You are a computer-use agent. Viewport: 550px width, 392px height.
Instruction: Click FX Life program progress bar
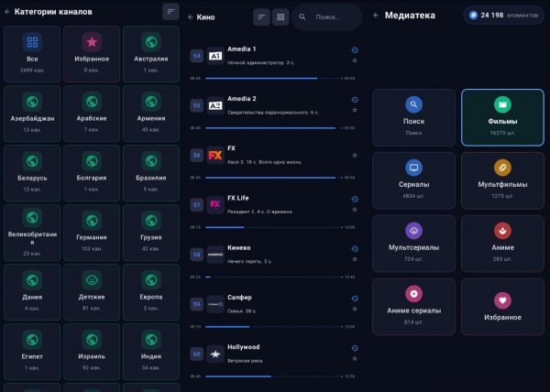coord(273,227)
